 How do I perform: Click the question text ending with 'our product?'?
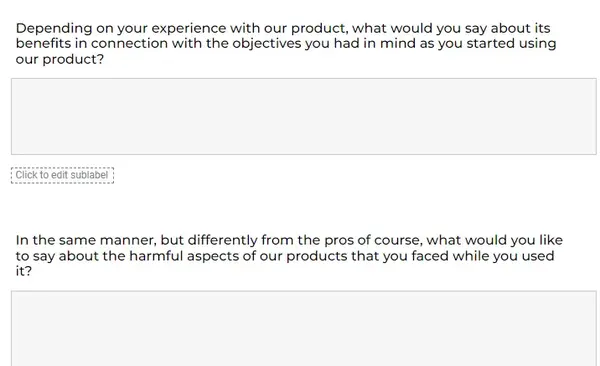tap(286, 43)
